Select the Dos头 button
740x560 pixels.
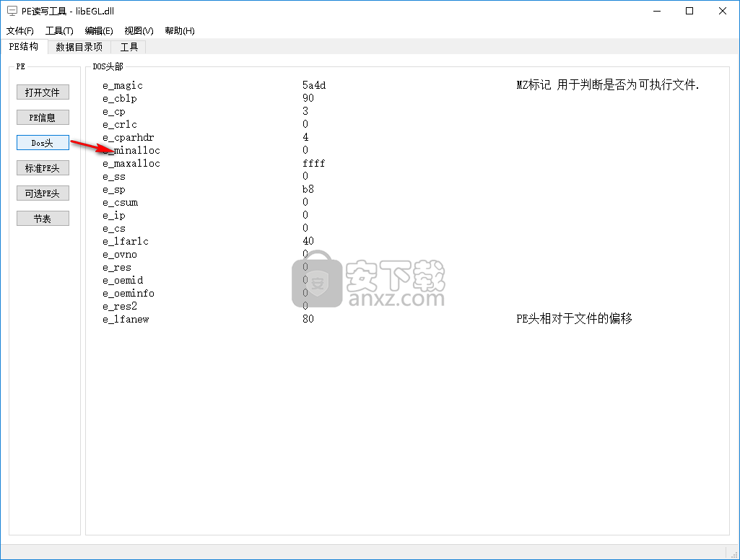coord(43,142)
